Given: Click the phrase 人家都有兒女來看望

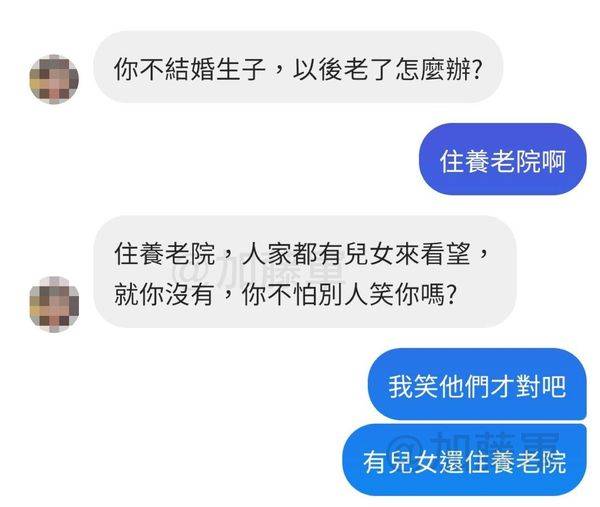Looking at the screenshot, I should pos(356,254).
